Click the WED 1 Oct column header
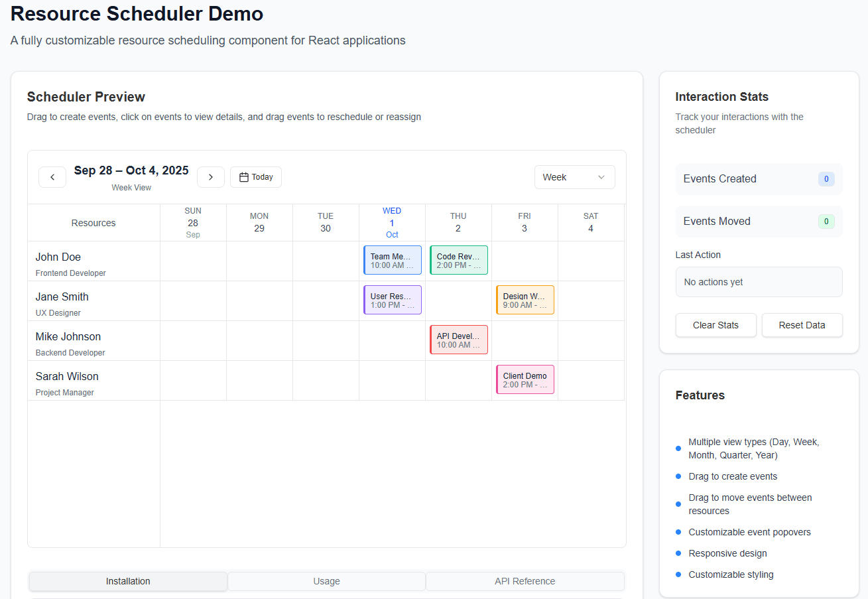Viewport: 868px width, 599px height. (x=392, y=222)
